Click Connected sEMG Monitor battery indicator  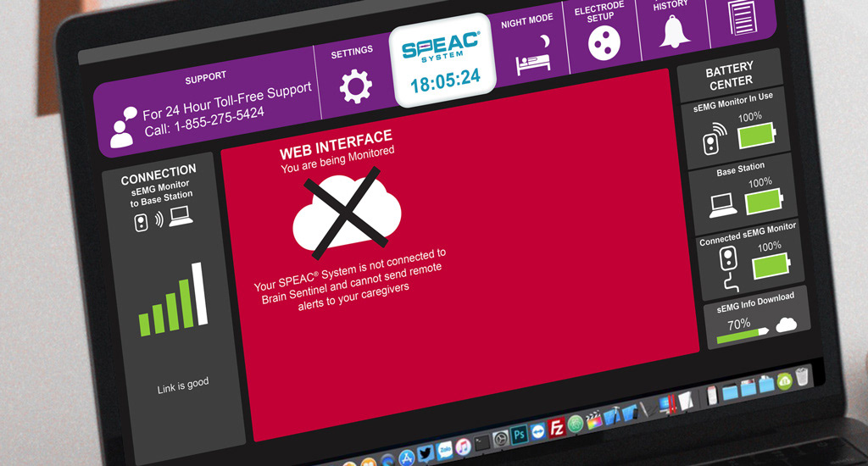point(771,266)
